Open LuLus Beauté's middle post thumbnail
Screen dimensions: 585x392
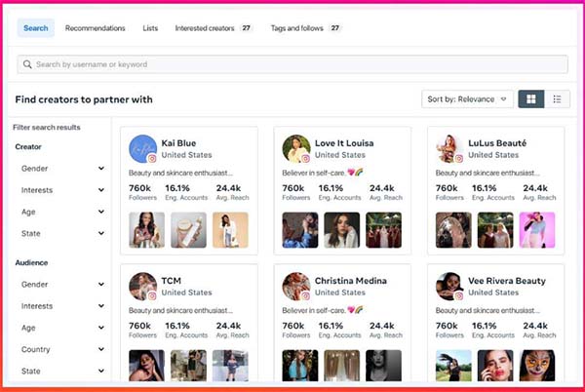(x=495, y=230)
